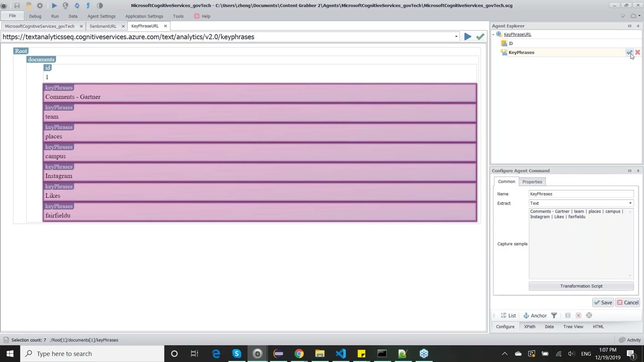Open Visual Studio Code from taskbar
This screenshot has width=644, height=362.
[x=341, y=353]
